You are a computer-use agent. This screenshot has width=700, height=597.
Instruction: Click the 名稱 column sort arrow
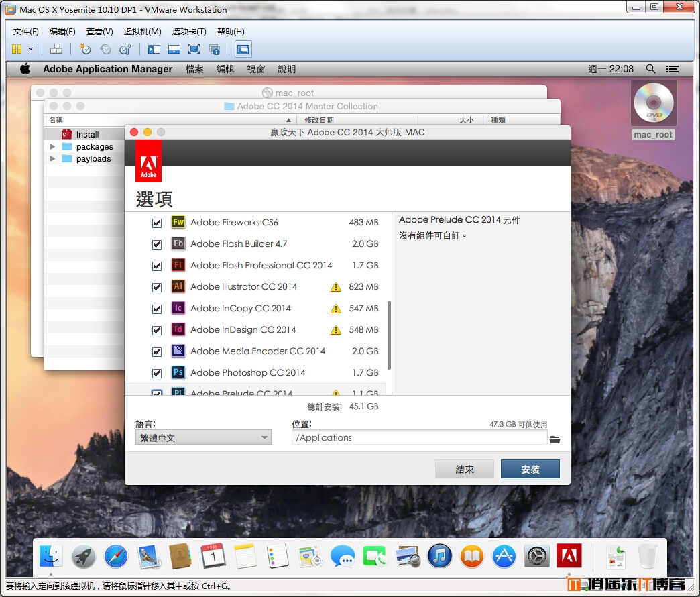point(288,120)
